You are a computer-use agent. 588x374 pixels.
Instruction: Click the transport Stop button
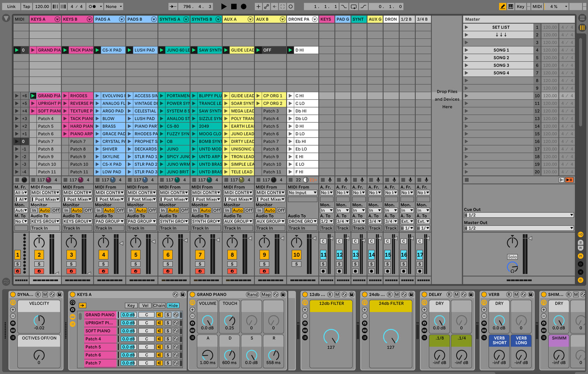pos(234,6)
